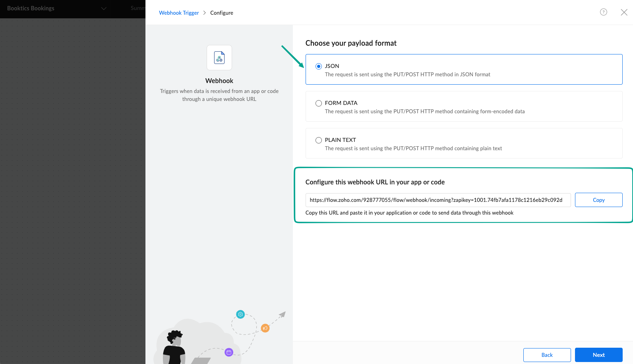Image resolution: width=633 pixels, height=364 pixels.
Task: Click the Back button
Action: coord(547,355)
